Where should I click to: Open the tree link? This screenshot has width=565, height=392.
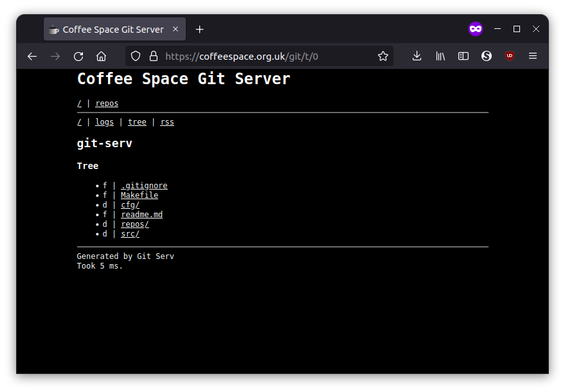pos(137,122)
